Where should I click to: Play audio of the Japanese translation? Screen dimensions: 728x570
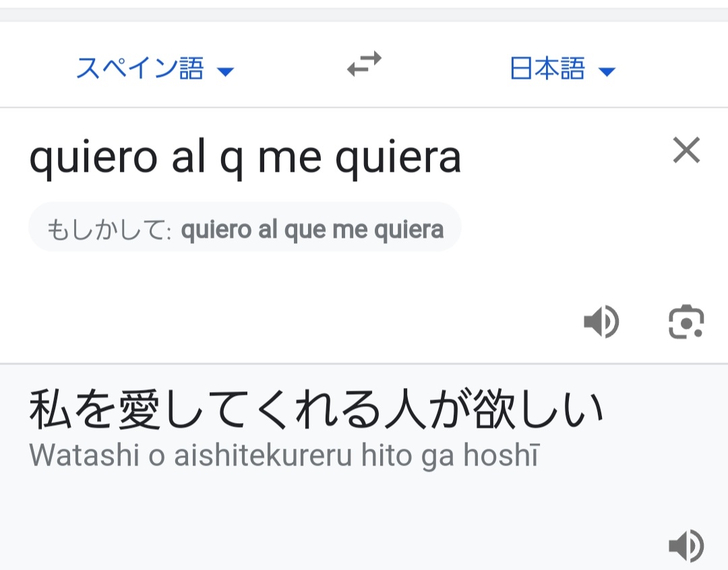pyautogui.click(x=686, y=545)
